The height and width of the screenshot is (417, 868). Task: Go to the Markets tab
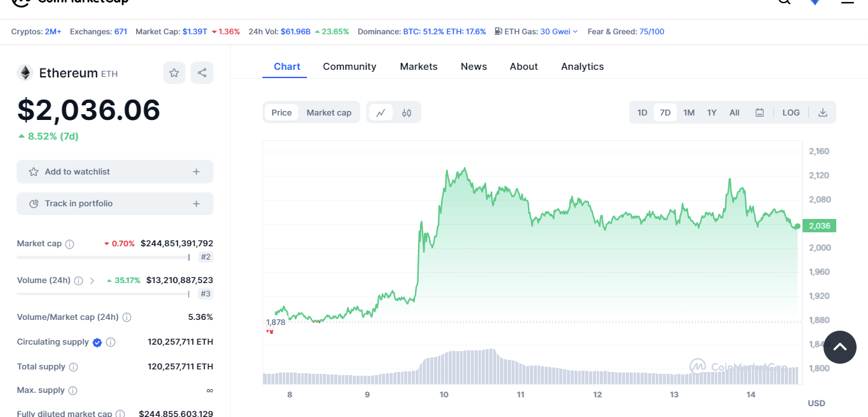tap(419, 67)
